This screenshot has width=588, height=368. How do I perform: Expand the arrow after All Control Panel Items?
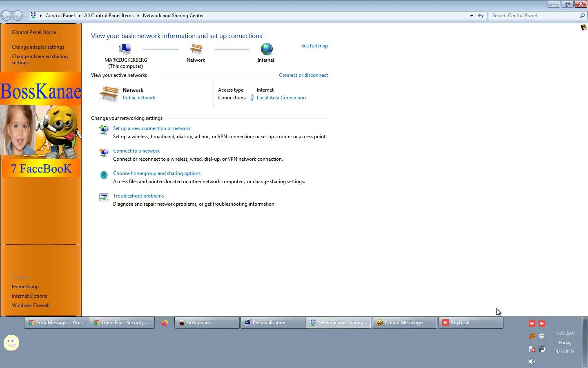click(x=138, y=16)
